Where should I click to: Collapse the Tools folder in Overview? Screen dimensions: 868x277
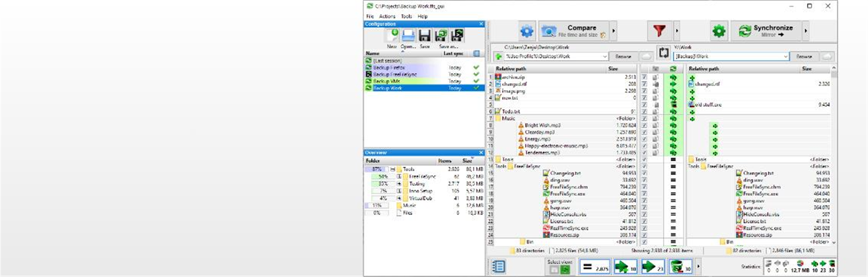point(393,169)
